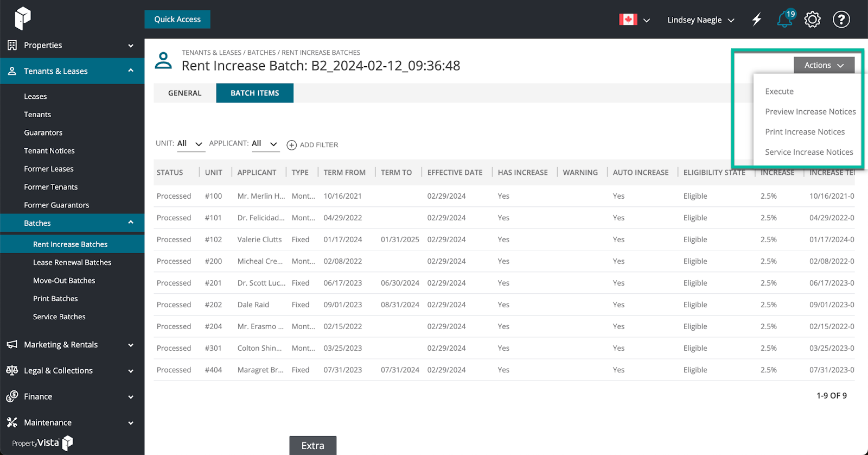Click term from date 03/25/2023

(342, 348)
